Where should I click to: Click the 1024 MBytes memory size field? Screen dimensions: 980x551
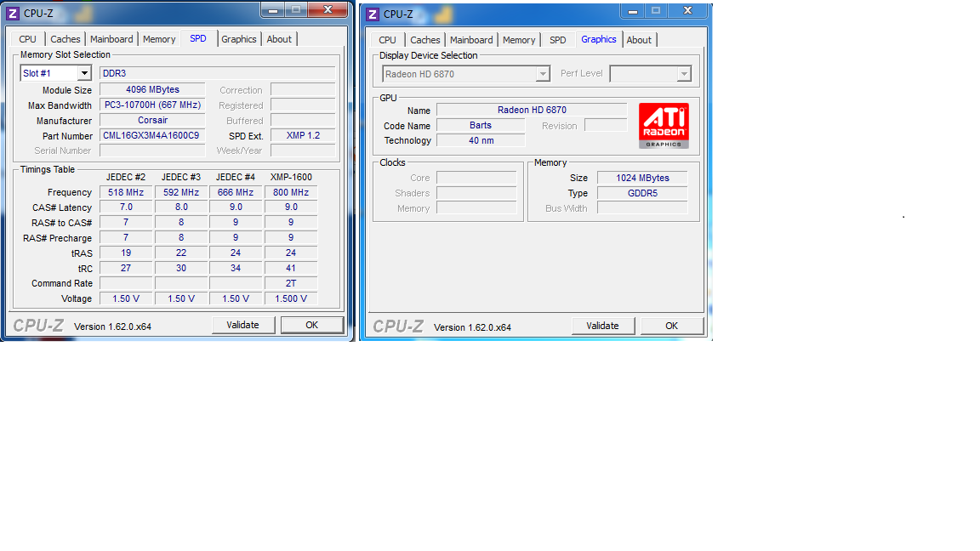(642, 178)
